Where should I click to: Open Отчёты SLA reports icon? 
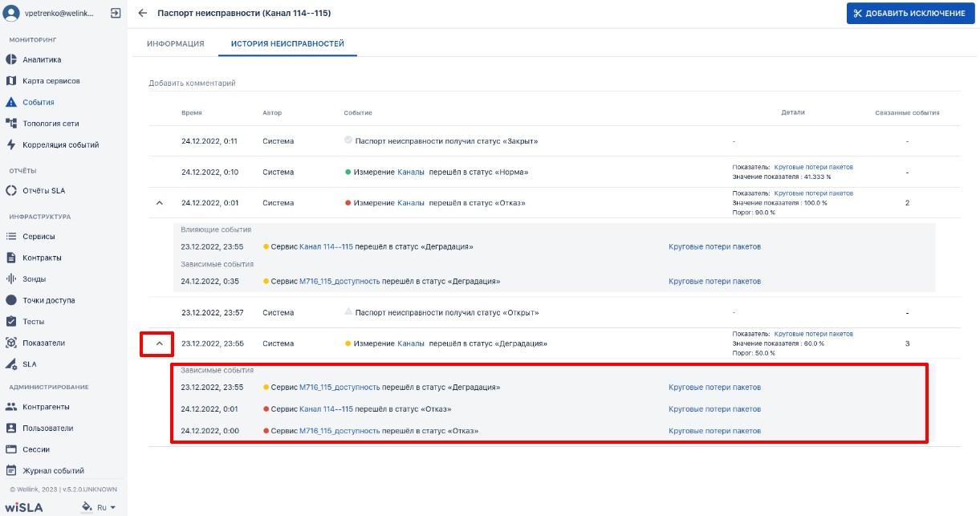(x=11, y=190)
